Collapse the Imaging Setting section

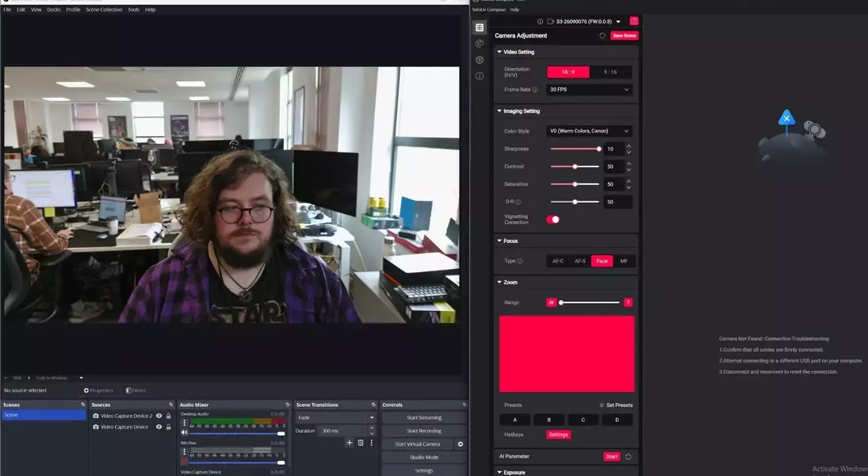tap(499, 111)
